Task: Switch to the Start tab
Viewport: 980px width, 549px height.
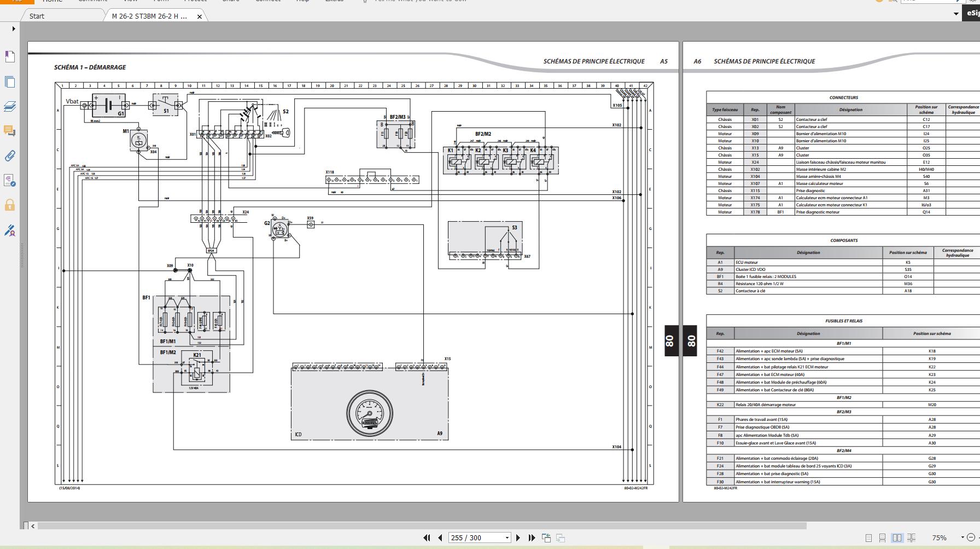Action: click(37, 16)
